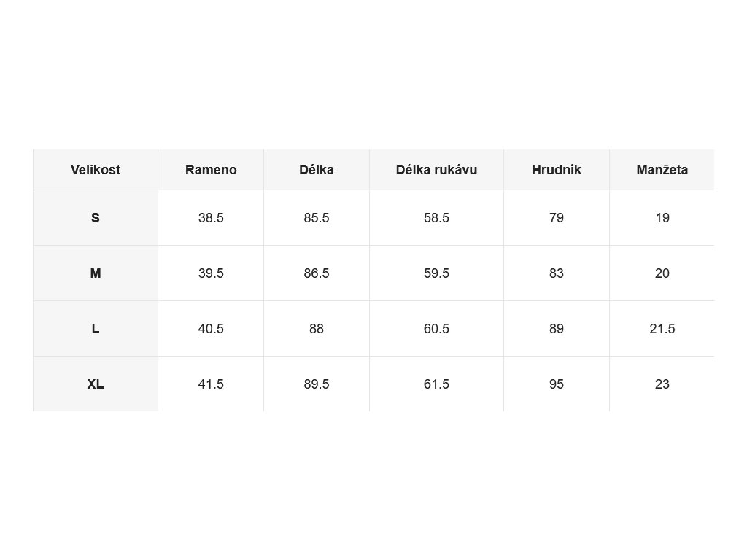Viewport: 747px width, 560px height.
Task: Select the M size row label
Action: pyautogui.click(x=96, y=273)
